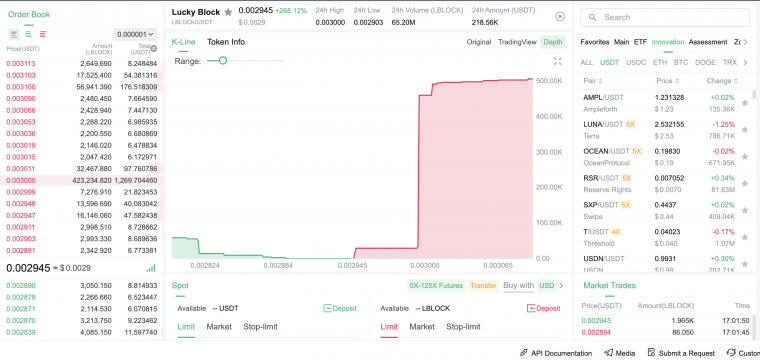Screen dimensions: 760x361
Task: Switch to Innovation market tab
Action: click(668, 42)
